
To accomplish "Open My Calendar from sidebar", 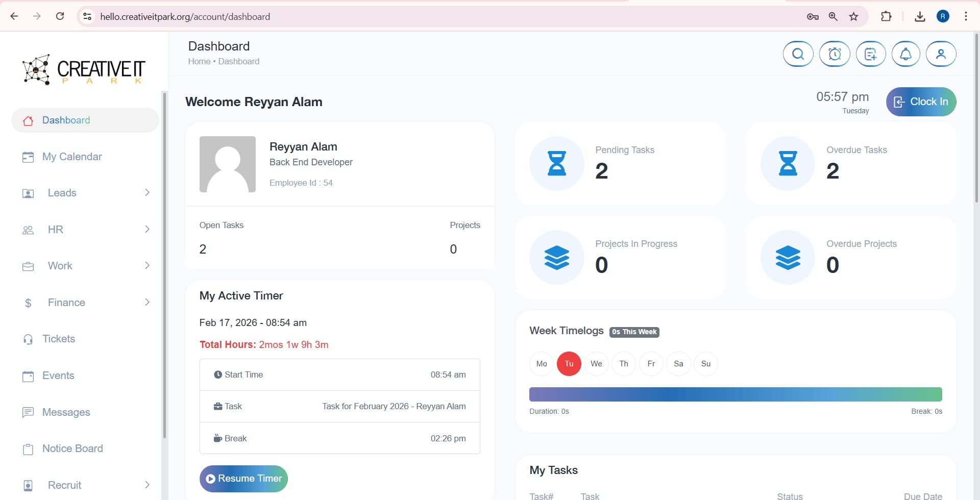I will [72, 157].
